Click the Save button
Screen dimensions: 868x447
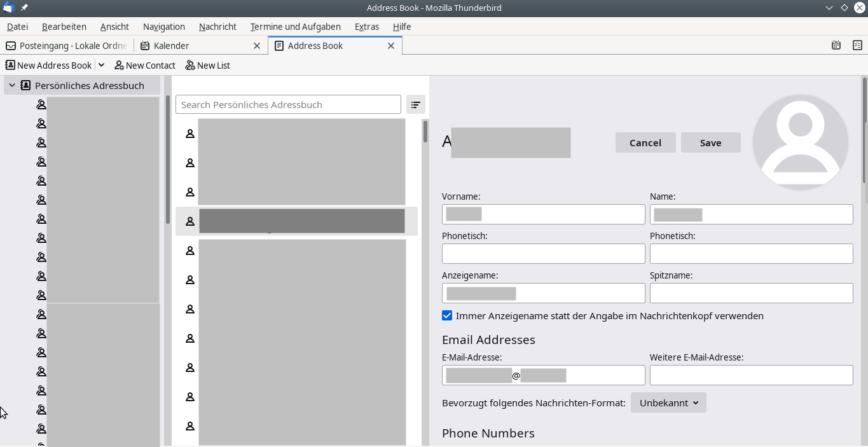click(x=711, y=142)
